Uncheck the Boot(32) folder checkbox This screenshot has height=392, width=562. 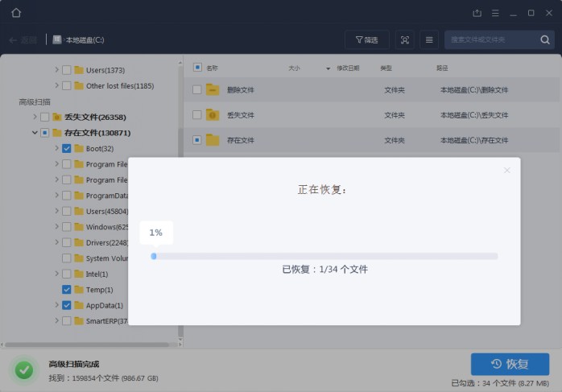click(x=67, y=149)
